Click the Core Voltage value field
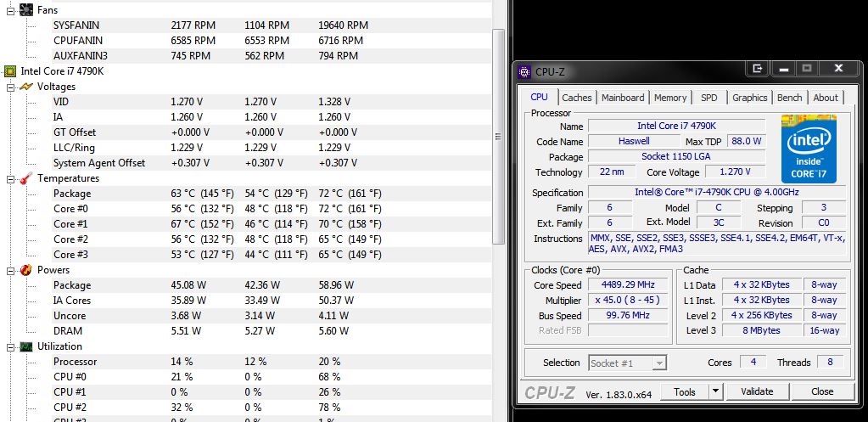 (735, 172)
